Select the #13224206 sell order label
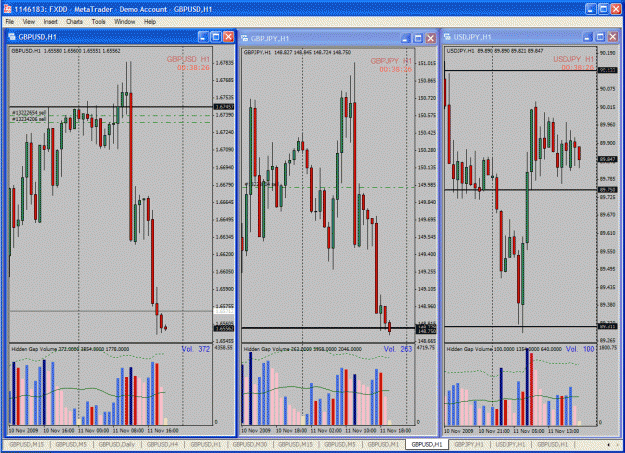Screen dimensions: 625x453 pyautogui.click(x=29, y=119)
